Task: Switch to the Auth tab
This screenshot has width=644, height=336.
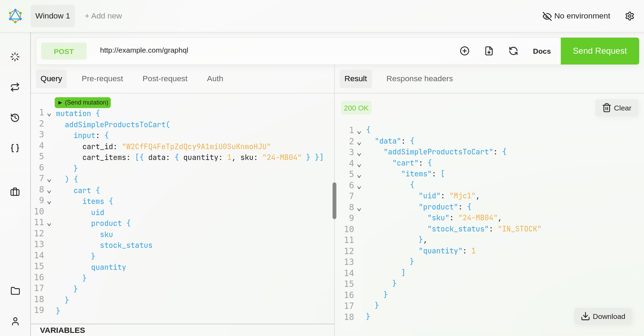Action: [x=215, y=79]
